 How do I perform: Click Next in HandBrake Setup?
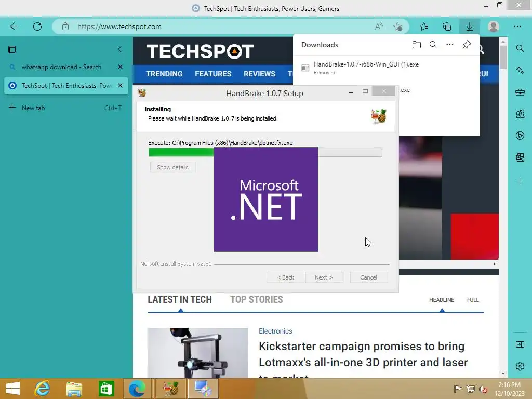coord(324,277)
